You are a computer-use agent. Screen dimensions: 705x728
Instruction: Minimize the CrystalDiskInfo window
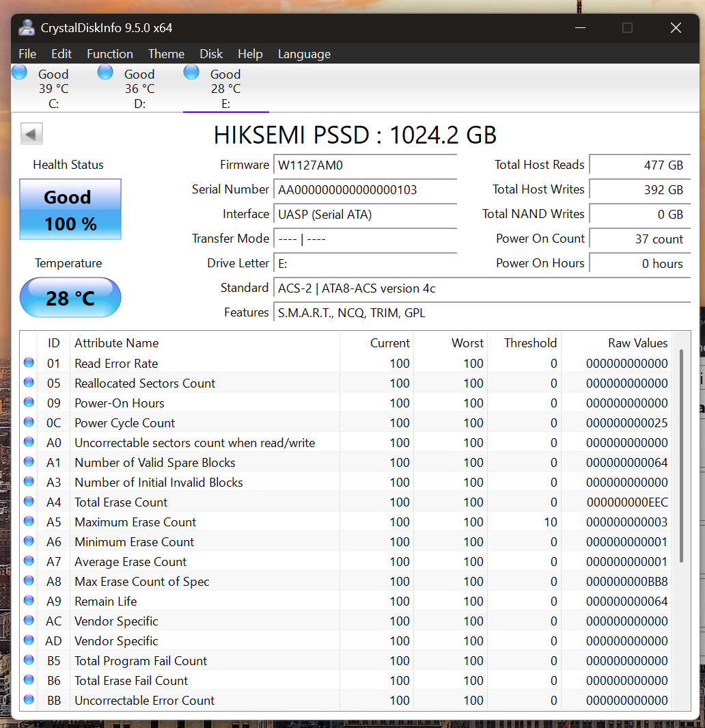(x=580, y=28)
